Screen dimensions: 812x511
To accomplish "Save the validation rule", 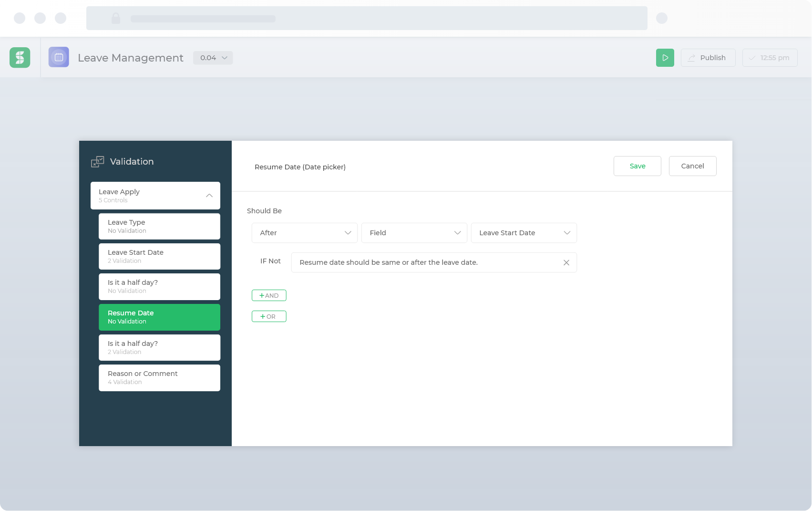I will [637, 166].
